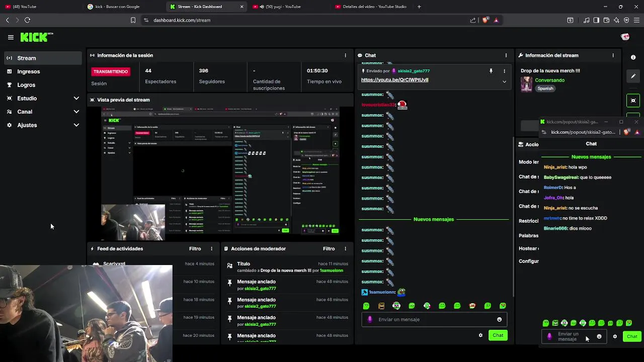Click the Kick logo

[36, 37]
